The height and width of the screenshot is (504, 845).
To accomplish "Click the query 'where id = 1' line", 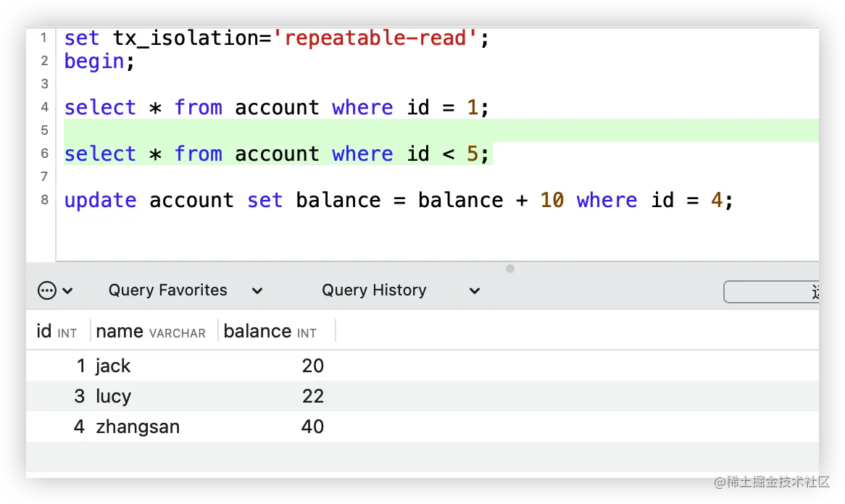I will 276,108.
